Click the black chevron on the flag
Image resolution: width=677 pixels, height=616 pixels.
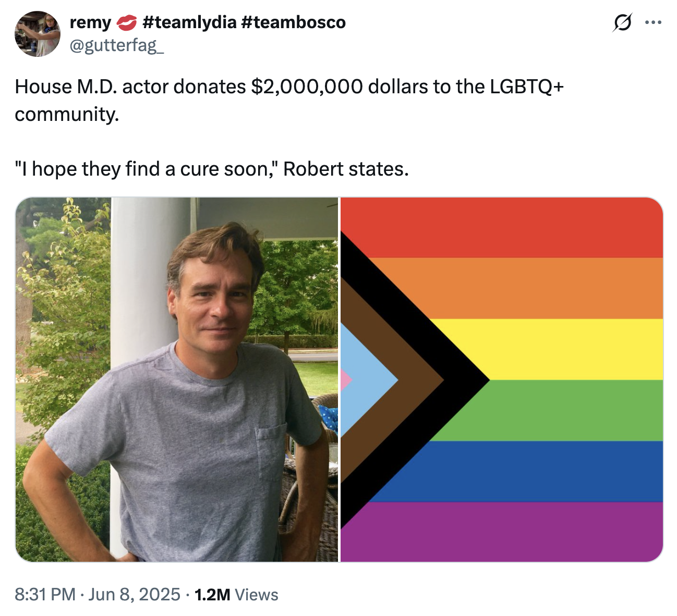click(459, 380)
